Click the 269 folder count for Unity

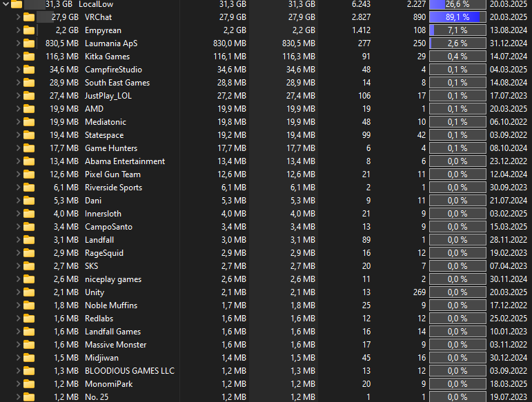pos(420,292)
